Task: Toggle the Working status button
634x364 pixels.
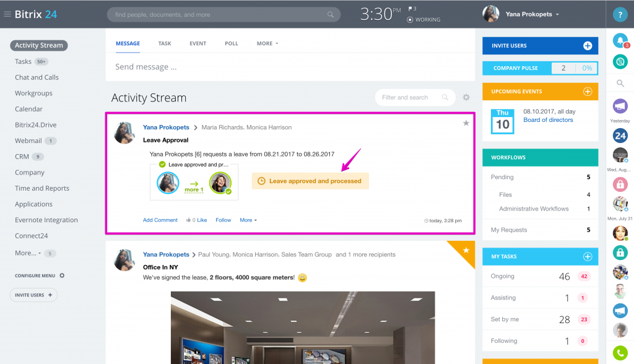Action: coord(423,19)
